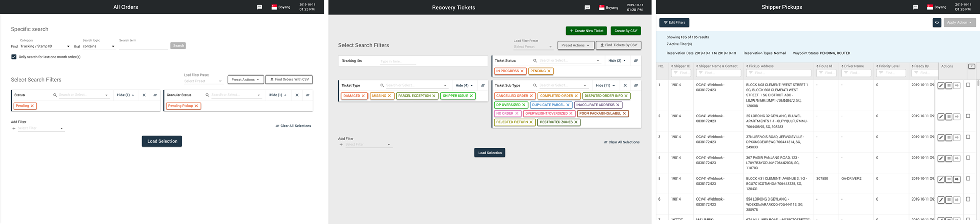This screenshot has width=980, height=224.
Task: Click Create New Ticket
Action: [x=586, y=31]
